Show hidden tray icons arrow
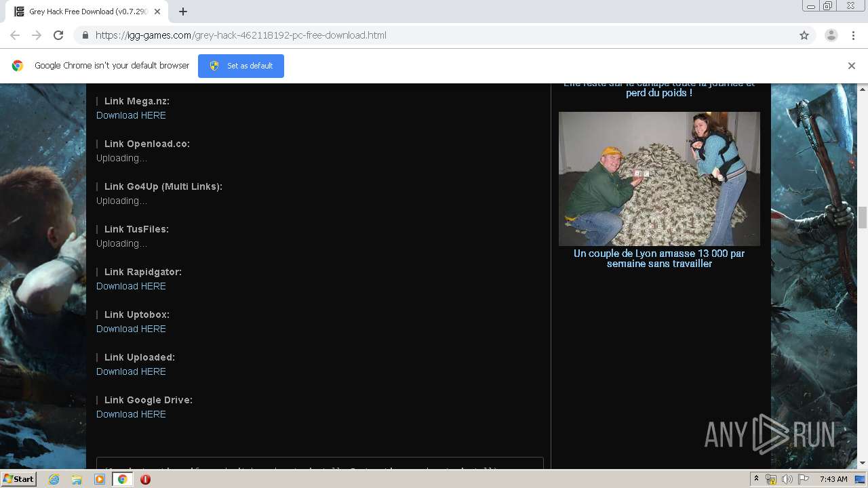 pos(756,479)
